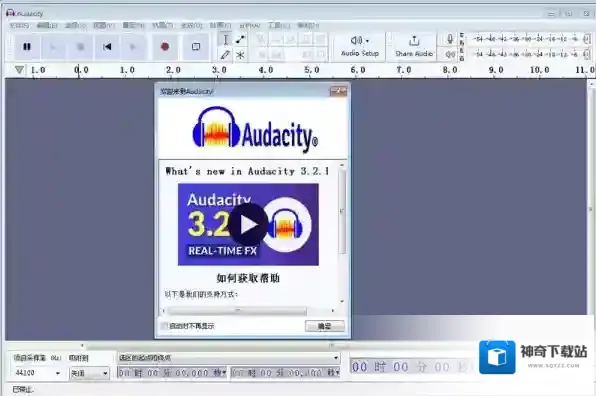Toggle the Loop button
Screen dimensions: 596x396
point(196,47)
